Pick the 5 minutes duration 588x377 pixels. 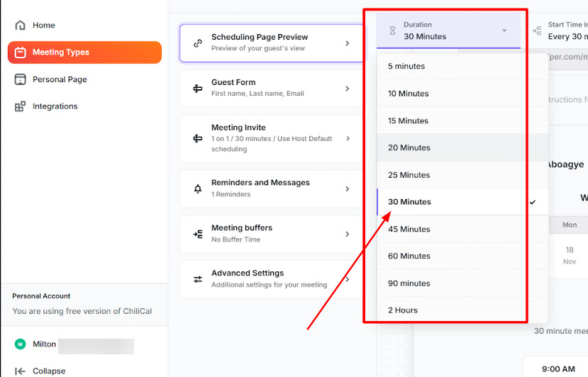click(406, 67)
